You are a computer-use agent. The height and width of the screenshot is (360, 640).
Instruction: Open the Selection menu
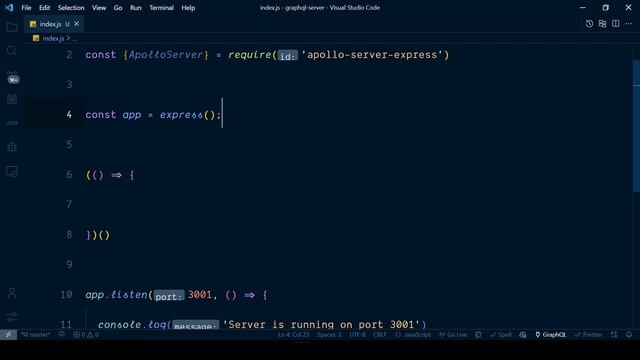tap(71, 7)
